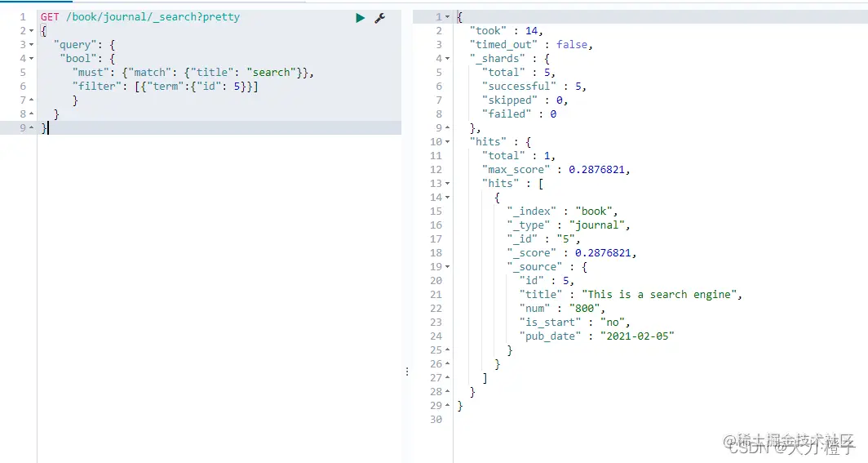The height and width of the screenshot is (463, 868).
Task: Fold the outer hits object at line 10
Action: 447,142
